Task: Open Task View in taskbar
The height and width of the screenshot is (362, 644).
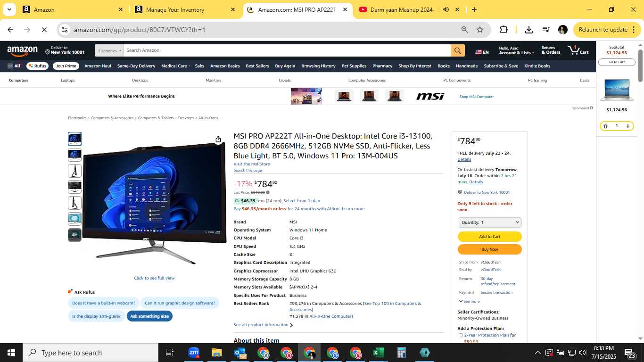Action: pyautogui.click(x=170, y=353)
